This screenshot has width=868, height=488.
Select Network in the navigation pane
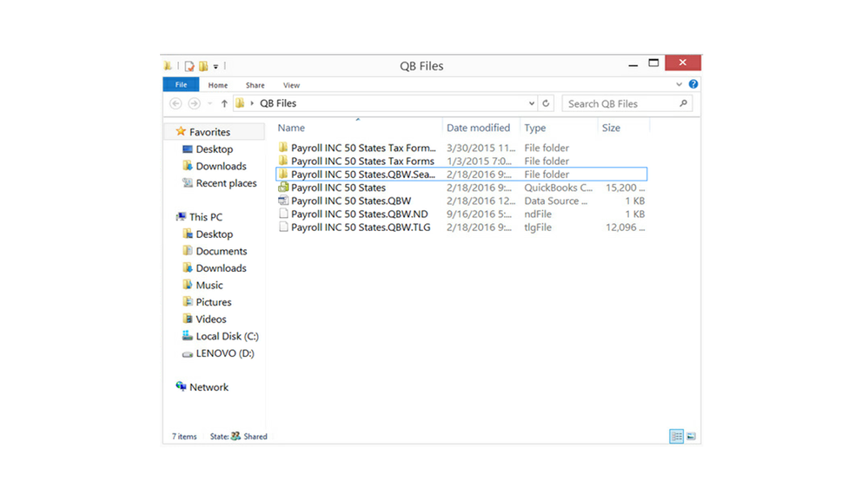pos(209,387)
